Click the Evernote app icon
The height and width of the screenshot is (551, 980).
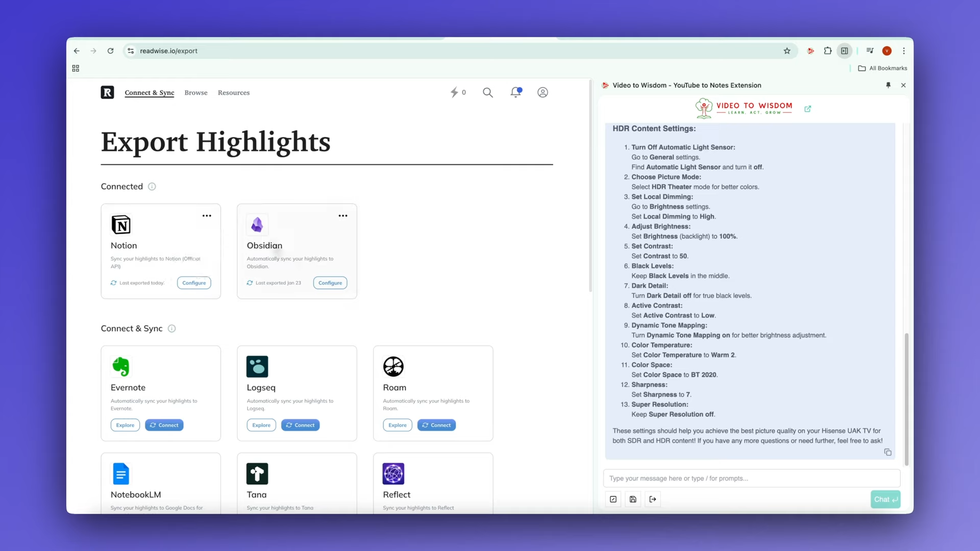pos(121,367)
